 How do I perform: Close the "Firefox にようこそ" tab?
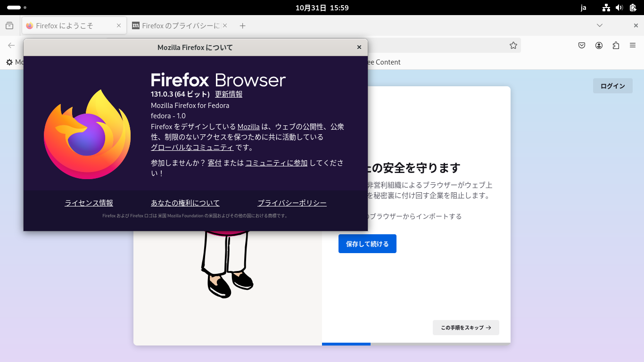coord(119,26)
